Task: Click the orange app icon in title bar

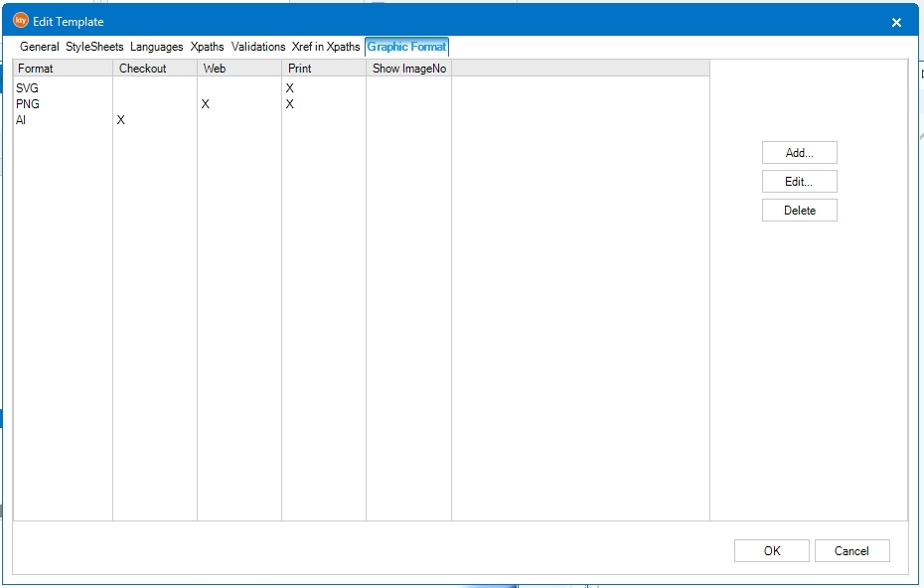Action: (x=20, y=21)
